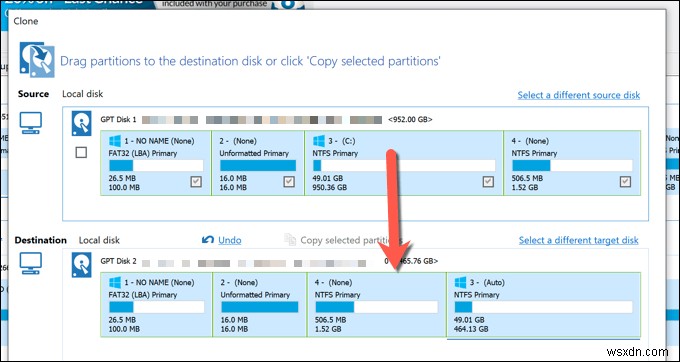Click Windows logo on destination partition 3 (Auto)
680x362 pixels.
click(x=461, y=283)
